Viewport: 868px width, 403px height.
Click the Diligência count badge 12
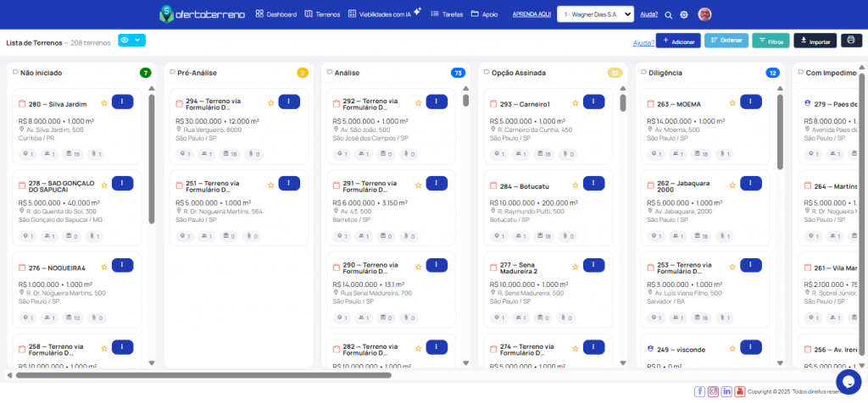[772, 73]
